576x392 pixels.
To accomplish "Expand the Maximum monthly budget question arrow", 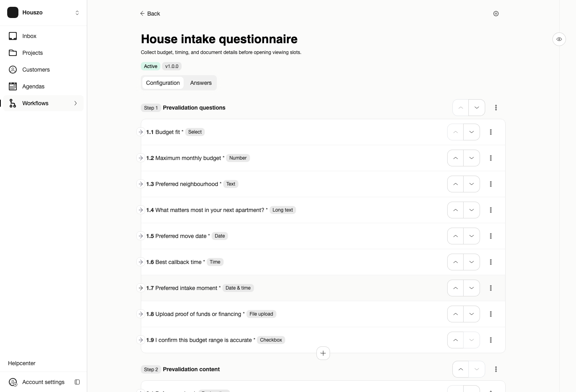I will (x=140, y=158).
